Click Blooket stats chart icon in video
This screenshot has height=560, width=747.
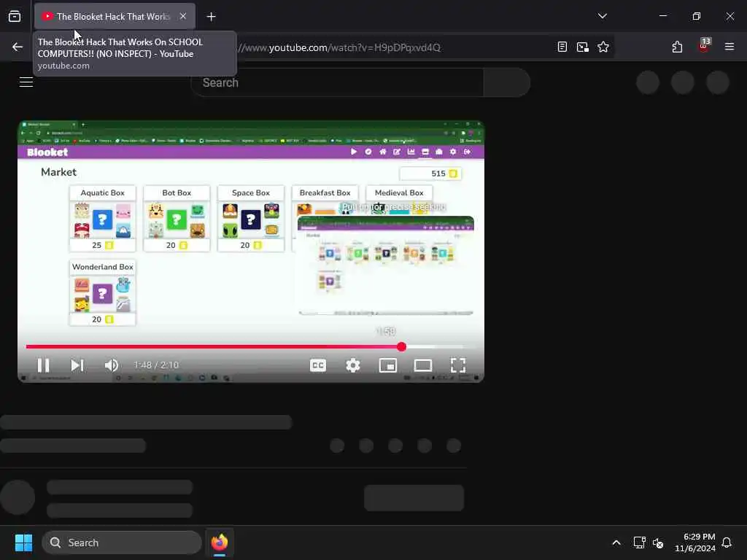coord(411,152)
